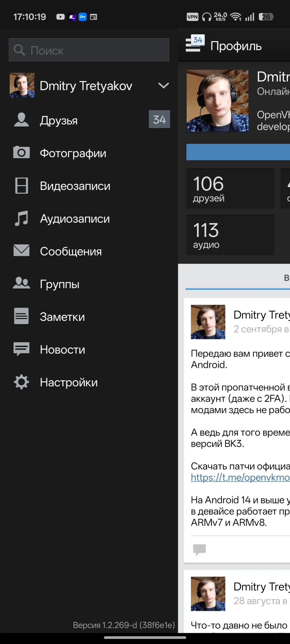This screenshot has width=290, height=644.
Task: Tap the search magnifier icon
Action: point(19,50)
